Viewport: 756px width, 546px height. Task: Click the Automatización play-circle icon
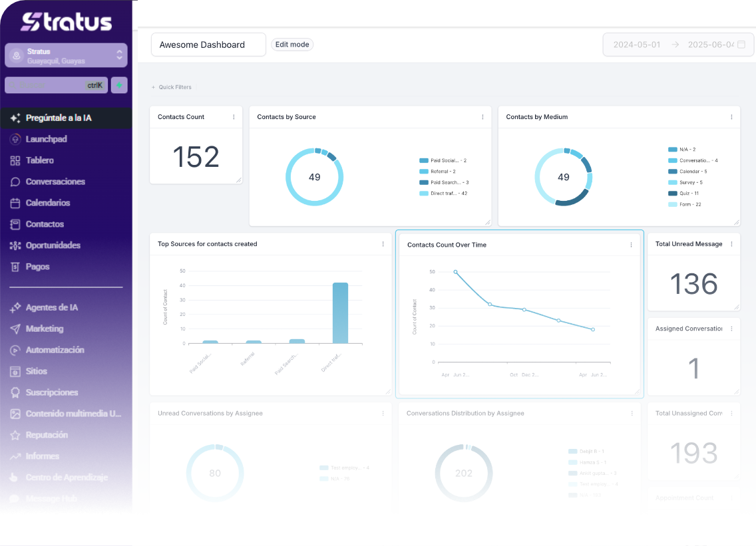tap(15, 350)
